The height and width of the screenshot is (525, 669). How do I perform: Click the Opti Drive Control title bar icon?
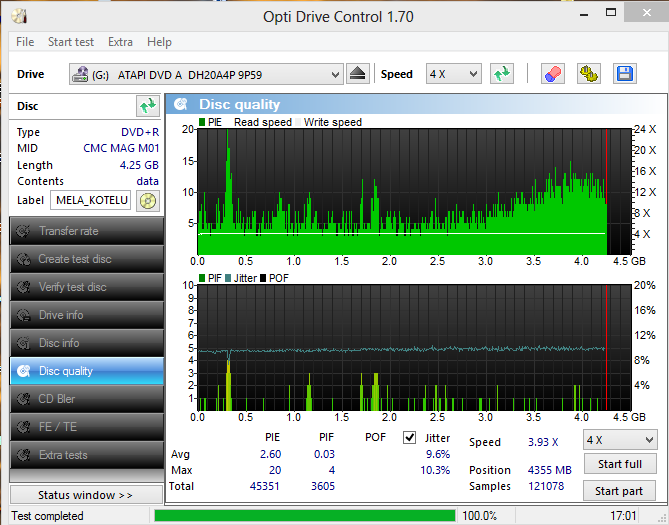pos(20,17)
